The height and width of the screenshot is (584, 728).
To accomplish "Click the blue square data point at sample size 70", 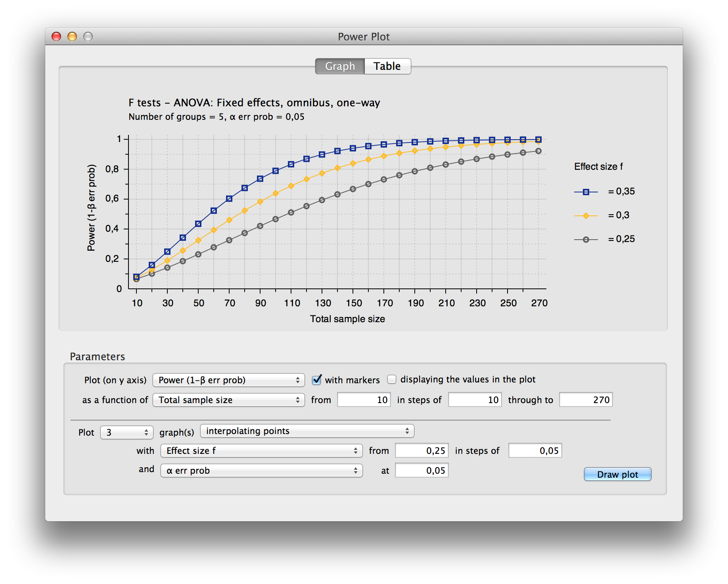I will coord(229,199).
